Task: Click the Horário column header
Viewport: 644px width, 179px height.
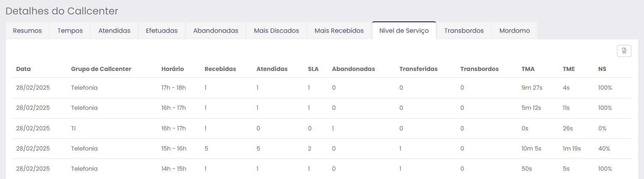Action: (x=172, y=69)
